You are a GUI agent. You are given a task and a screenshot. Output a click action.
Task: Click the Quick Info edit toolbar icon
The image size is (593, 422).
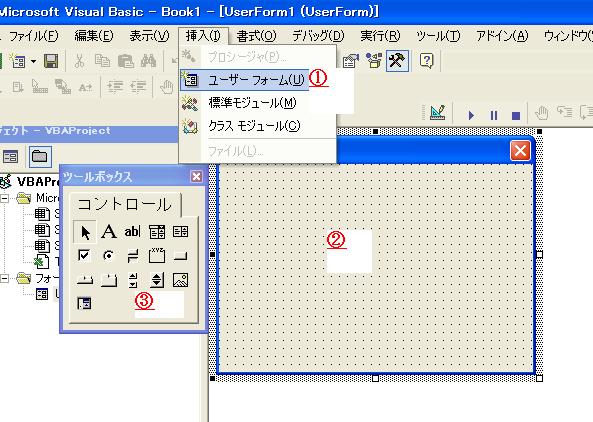pos(40,87)
